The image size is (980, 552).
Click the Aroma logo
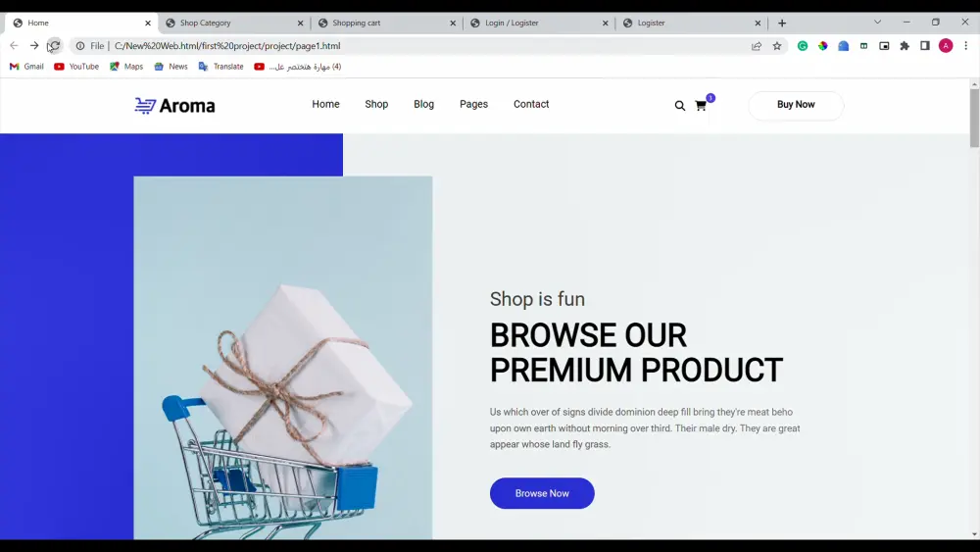175,106
